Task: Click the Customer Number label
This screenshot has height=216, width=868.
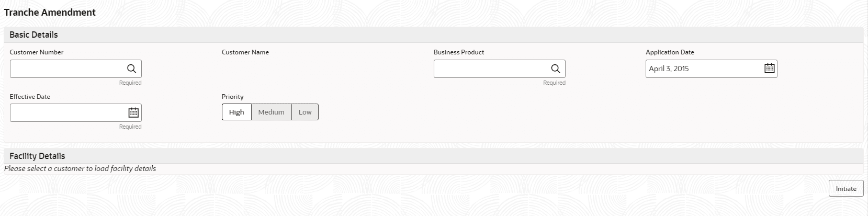Action: click(x=36, y=52)
